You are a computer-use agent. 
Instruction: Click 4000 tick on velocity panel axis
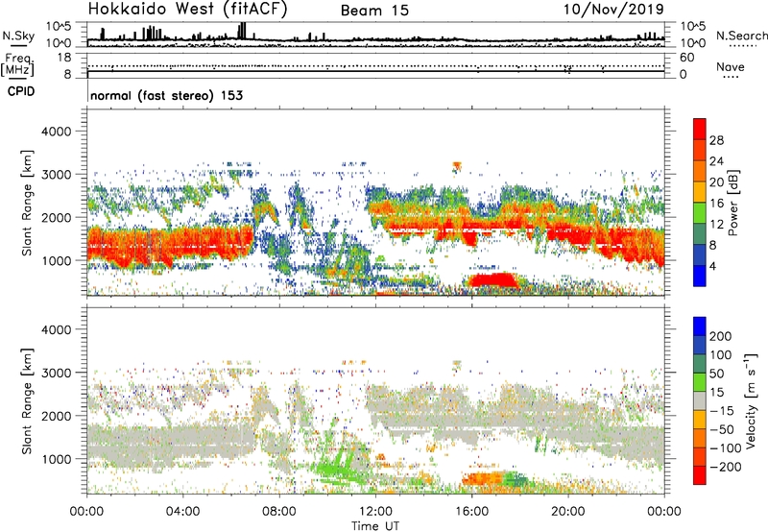tap(57, 329)
